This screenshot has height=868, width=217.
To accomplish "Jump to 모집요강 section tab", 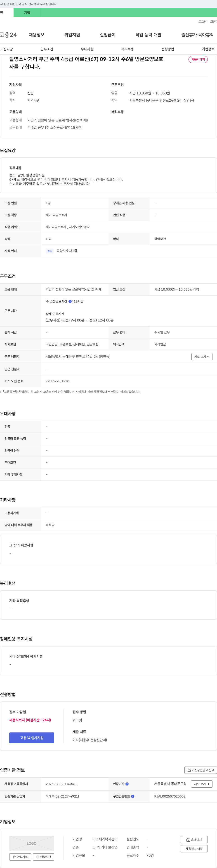I will click(x=6, y=49).
